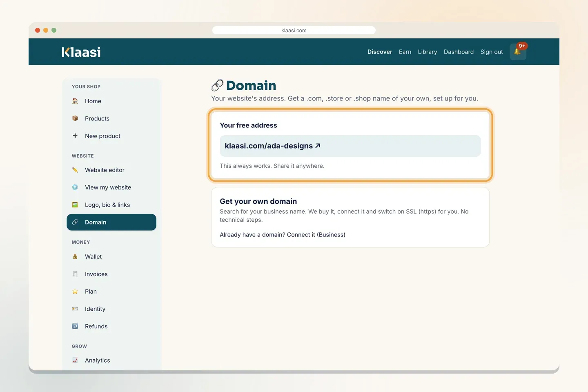Click the chart icon beside Analytics

click(x=75, y=360)
